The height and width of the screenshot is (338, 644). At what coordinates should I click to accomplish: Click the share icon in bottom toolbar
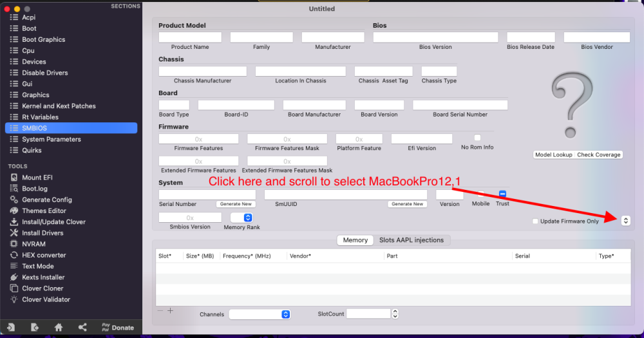click(x=82, y=327)
